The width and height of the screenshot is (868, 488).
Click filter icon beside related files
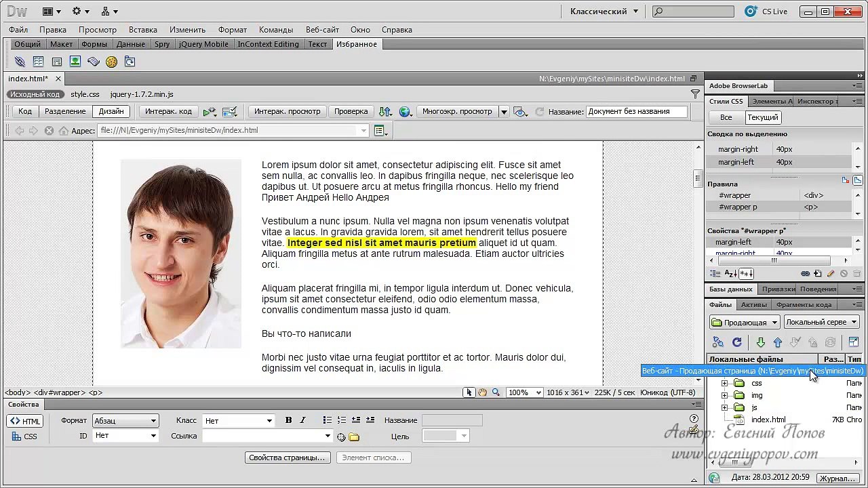pyautogui.click(x=695, y=94)
